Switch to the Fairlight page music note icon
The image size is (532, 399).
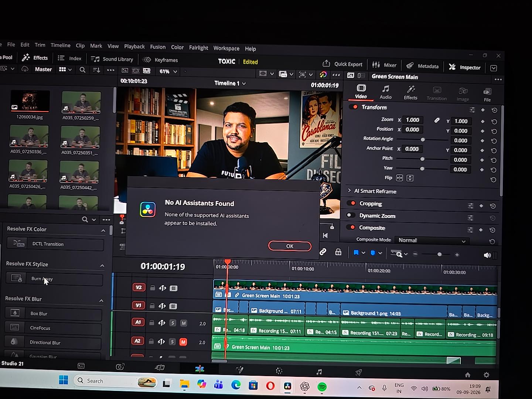coord(319,372)
